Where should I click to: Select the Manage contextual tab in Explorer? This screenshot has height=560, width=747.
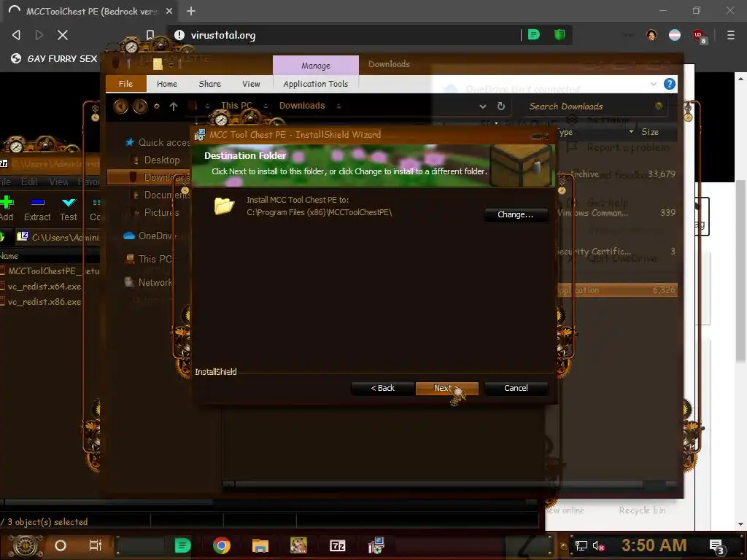coord(315,65)
